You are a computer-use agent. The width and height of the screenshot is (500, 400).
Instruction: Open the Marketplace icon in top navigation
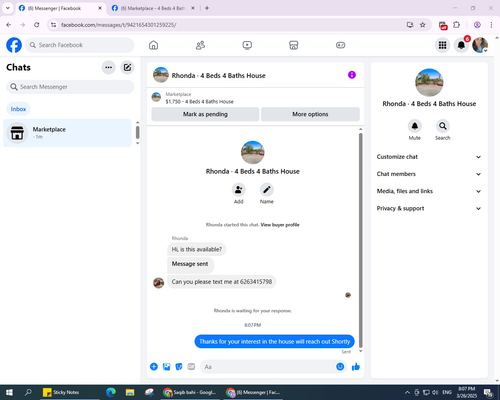tap(294, 45)
